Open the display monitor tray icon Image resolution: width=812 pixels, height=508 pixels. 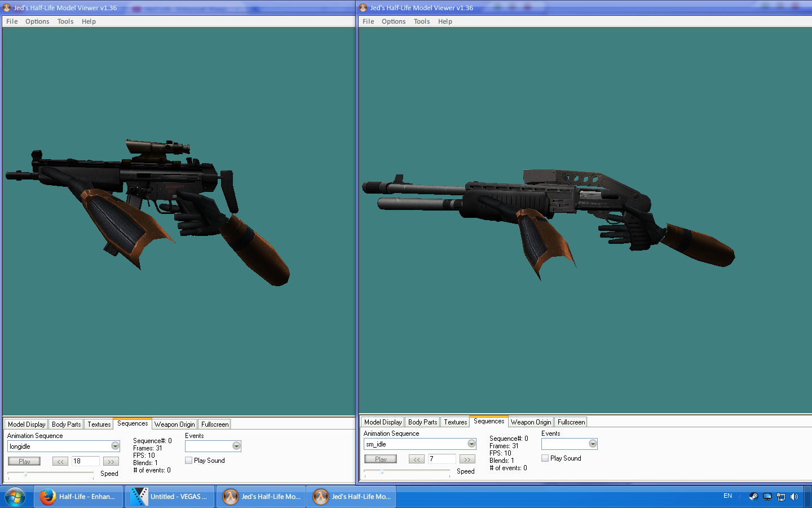[767, 497]
